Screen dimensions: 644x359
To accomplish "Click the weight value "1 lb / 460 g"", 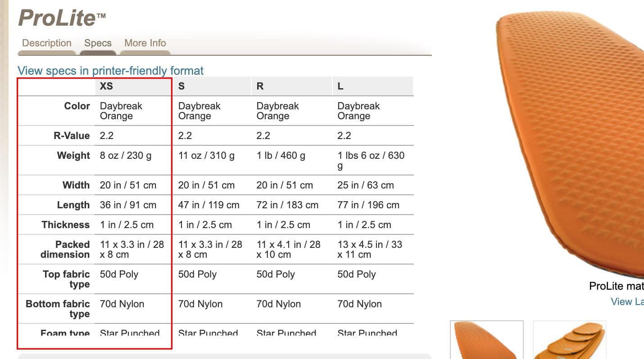I will [x=281, y=156].
